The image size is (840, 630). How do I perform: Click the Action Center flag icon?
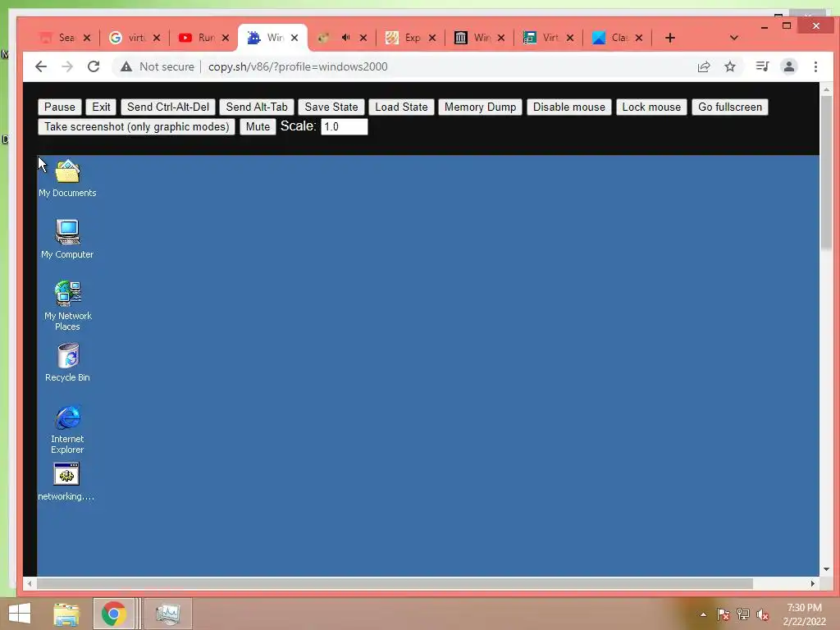click(x=724, y=614)
